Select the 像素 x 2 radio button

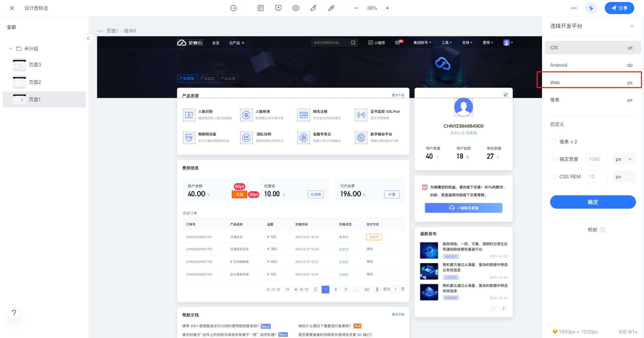click(x=554, y=142)
